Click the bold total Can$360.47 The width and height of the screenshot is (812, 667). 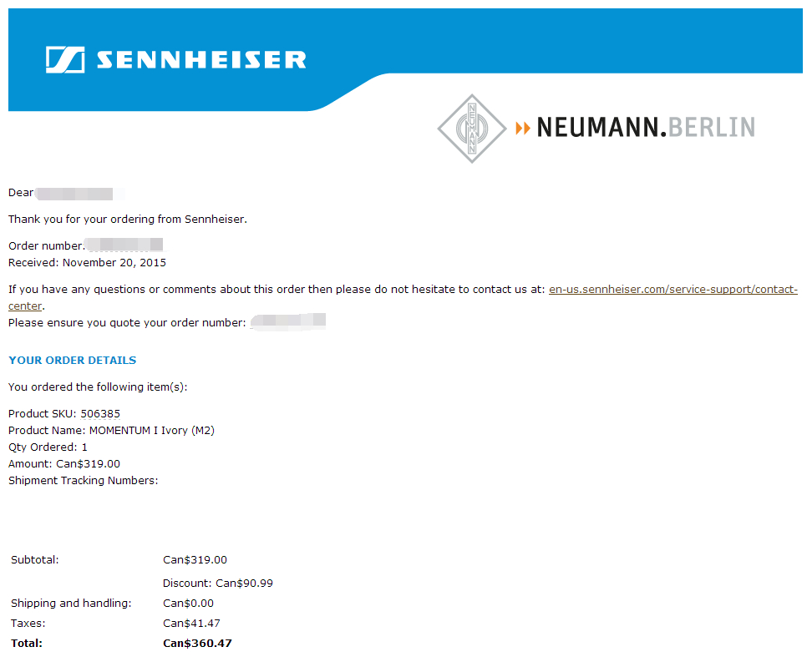tap(197, 644)
